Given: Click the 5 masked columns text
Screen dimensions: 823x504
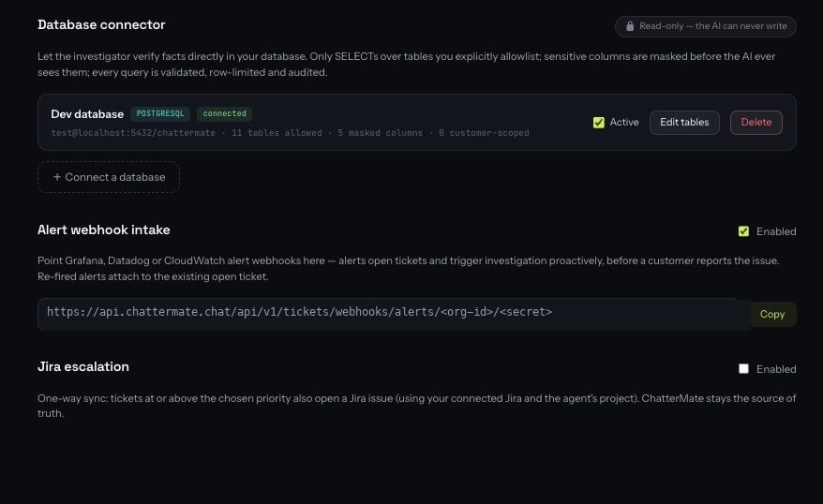Looking at the screenshot, I should [x=380, y=133].
